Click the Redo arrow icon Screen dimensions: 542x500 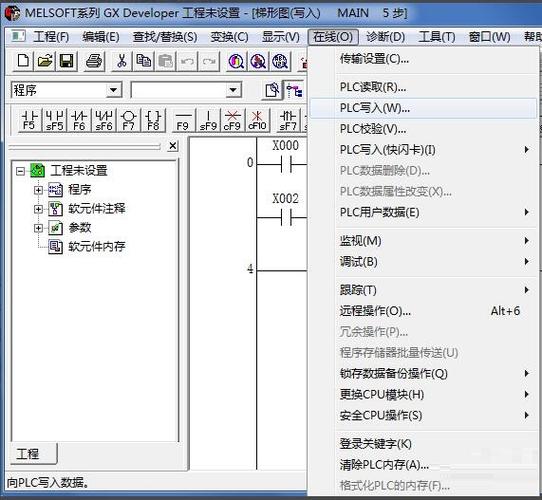[209, 62]
